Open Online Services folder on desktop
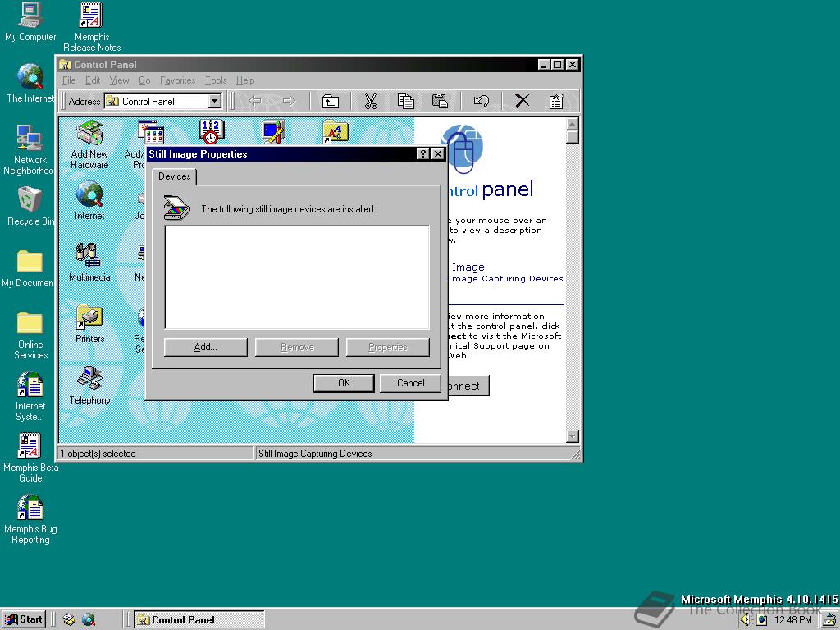Image resolution: width=840 pixels, height=630 pixels. coord(30,336)
